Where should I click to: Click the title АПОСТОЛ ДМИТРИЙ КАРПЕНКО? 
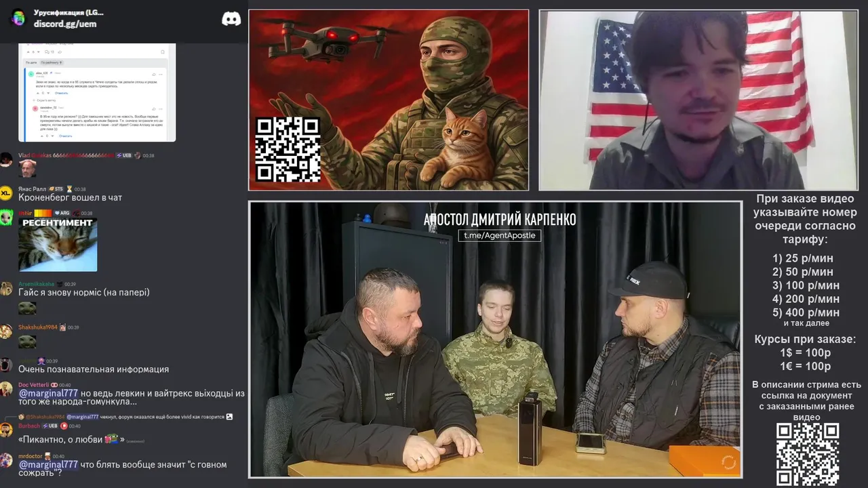[500, 220]
